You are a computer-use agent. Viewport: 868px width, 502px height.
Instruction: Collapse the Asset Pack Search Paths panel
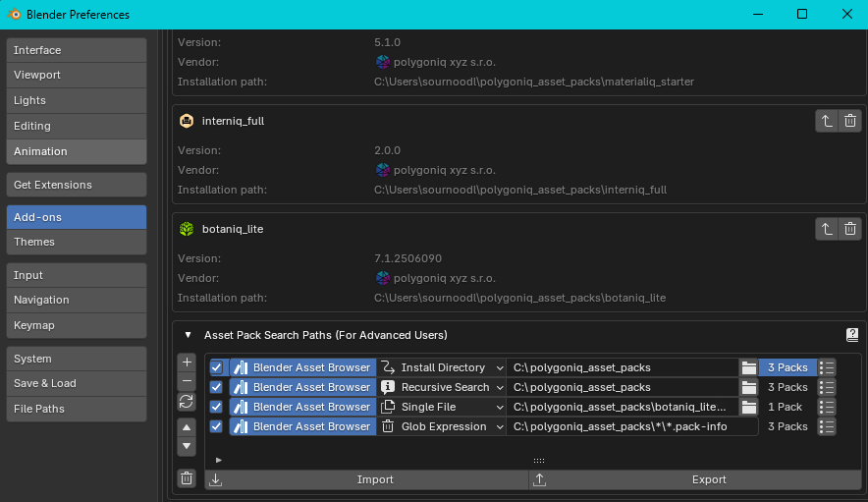click(x=188, y=335)
